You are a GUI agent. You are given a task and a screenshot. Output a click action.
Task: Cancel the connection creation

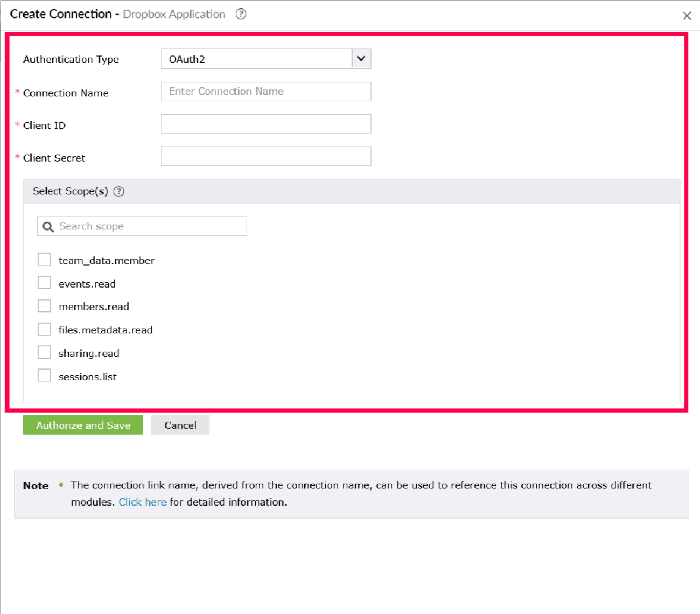180,425
